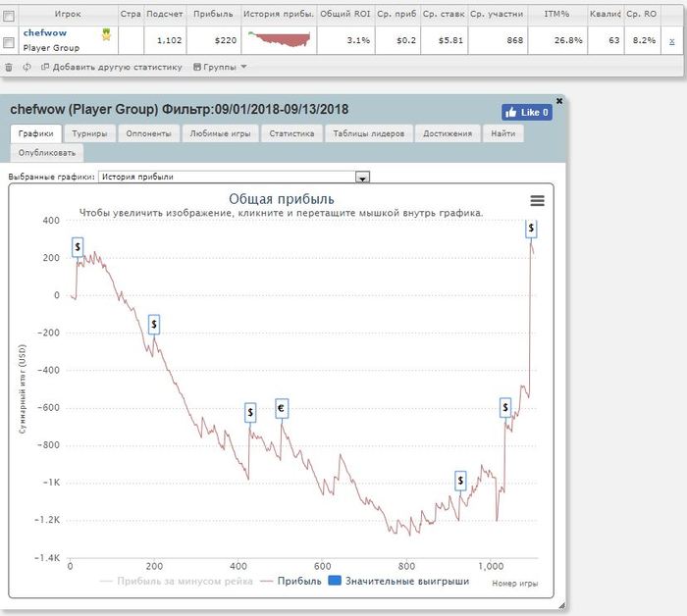Sort by the Подсчет column header
Viewport: 687px width, 616px height.
pyautogui.click(x=165, y=14)
